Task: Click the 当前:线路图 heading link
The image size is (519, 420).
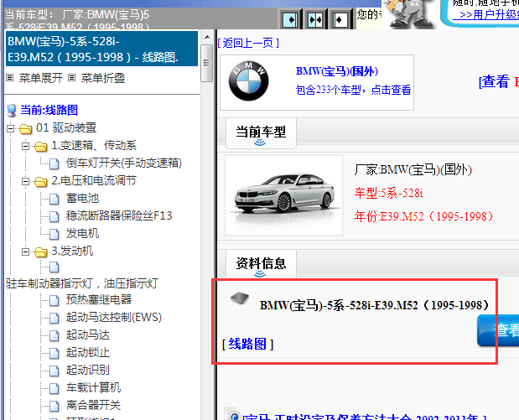Action: click(49, 110)
